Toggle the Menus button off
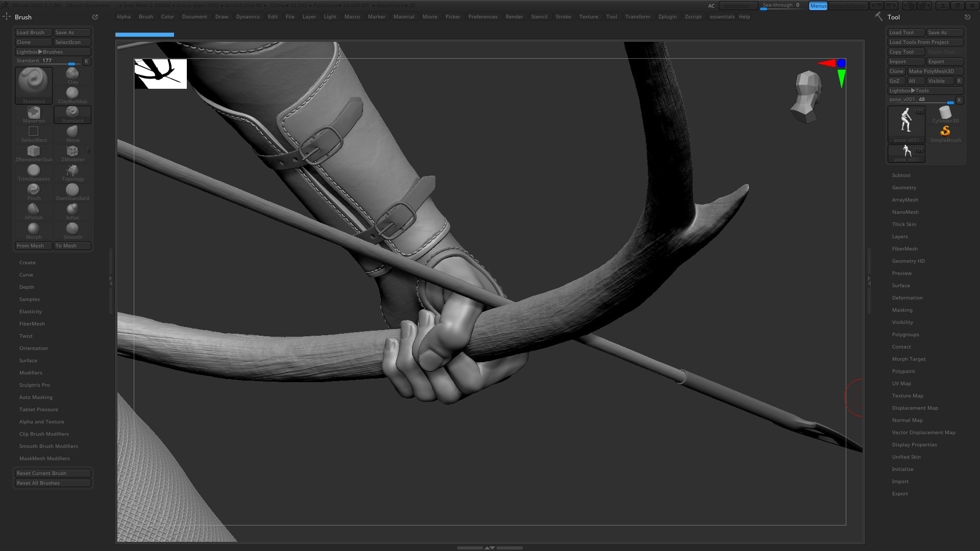 (818, 6)
